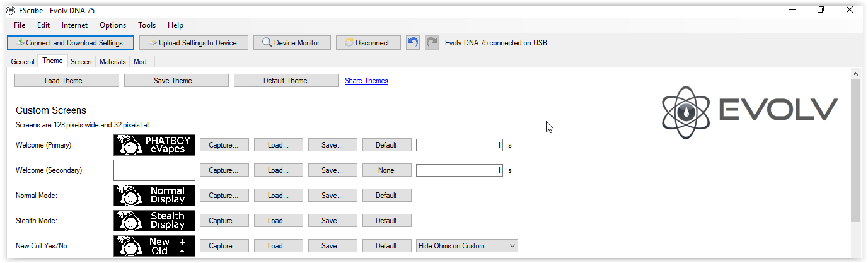Click the Default Theme button

[x=286, y=81]
